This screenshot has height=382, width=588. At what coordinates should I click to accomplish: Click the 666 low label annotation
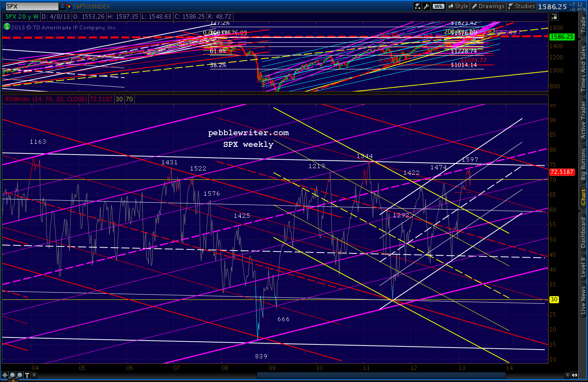tap(284, 319)
